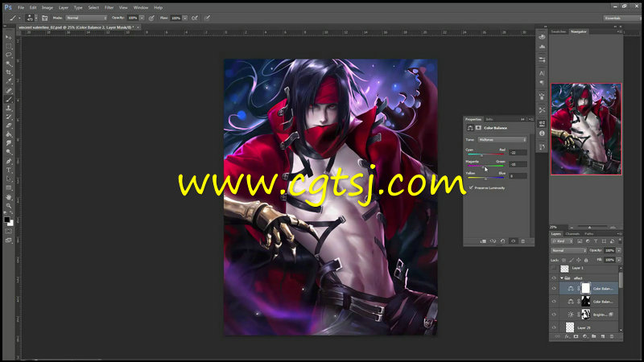Enable airbrush build-up icon in options bar
Viewport: 644px width, 362px height.
tap(195, 18)
